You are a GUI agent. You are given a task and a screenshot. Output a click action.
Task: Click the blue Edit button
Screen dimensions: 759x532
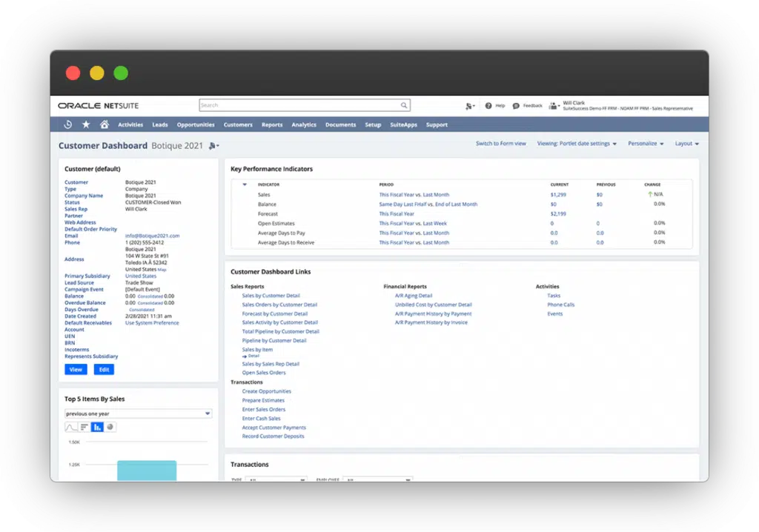tap(104, 369)
